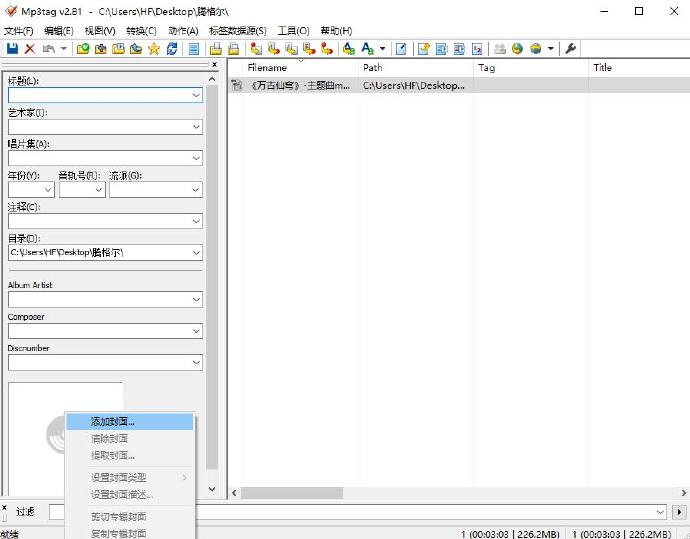
Task: Open the 转换(C) menu
Action: coord(141,31)
